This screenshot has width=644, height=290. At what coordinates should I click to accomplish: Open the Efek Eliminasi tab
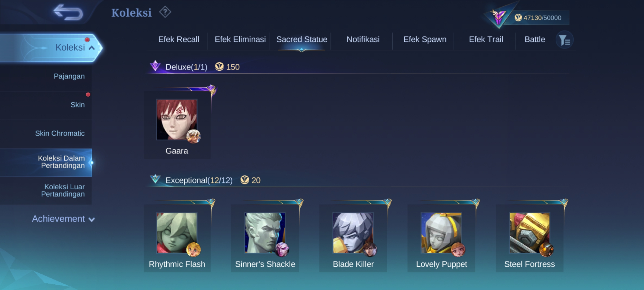point(240,39)
